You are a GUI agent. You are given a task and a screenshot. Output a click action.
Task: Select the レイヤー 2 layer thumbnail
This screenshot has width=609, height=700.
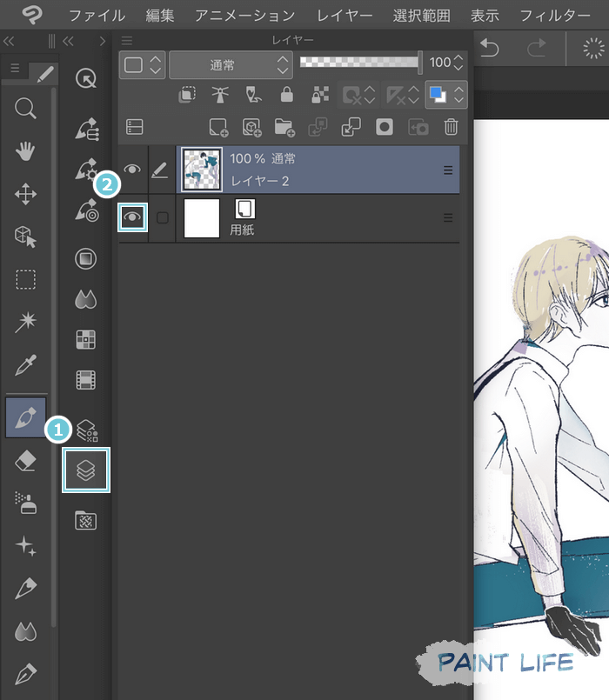click(202, 170)
